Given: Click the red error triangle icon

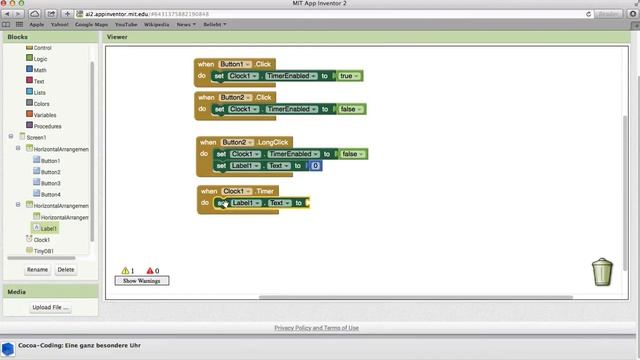Looking at the screenshot, I should (x=150, y=271).
